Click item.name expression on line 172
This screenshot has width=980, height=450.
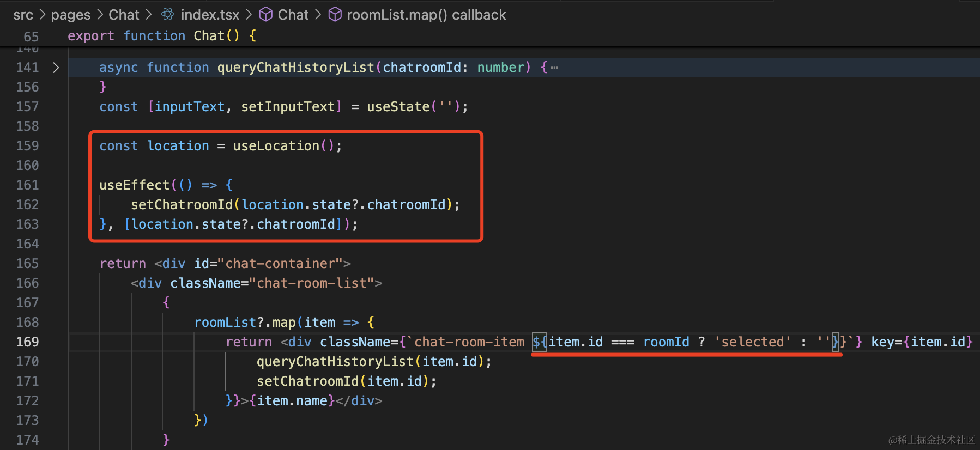pyautogui.click(x=292, y=401)
